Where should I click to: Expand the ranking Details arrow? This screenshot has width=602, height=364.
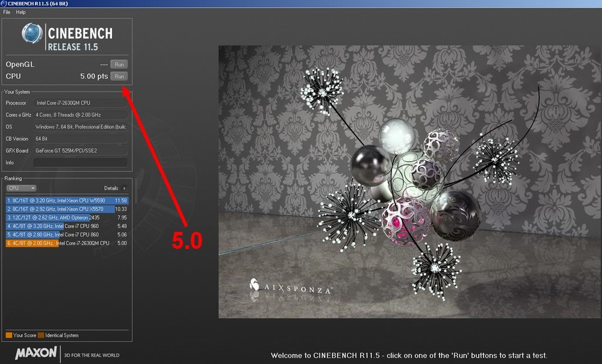(x=125, y=188)
